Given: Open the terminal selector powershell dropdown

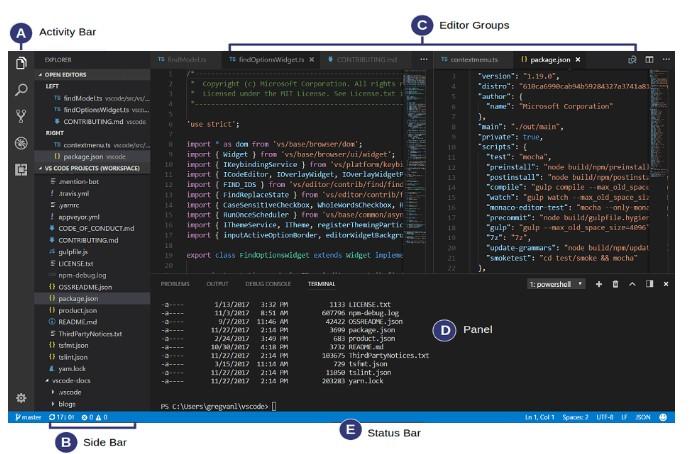Looking at the screenshot, I should tap(557, 284).
